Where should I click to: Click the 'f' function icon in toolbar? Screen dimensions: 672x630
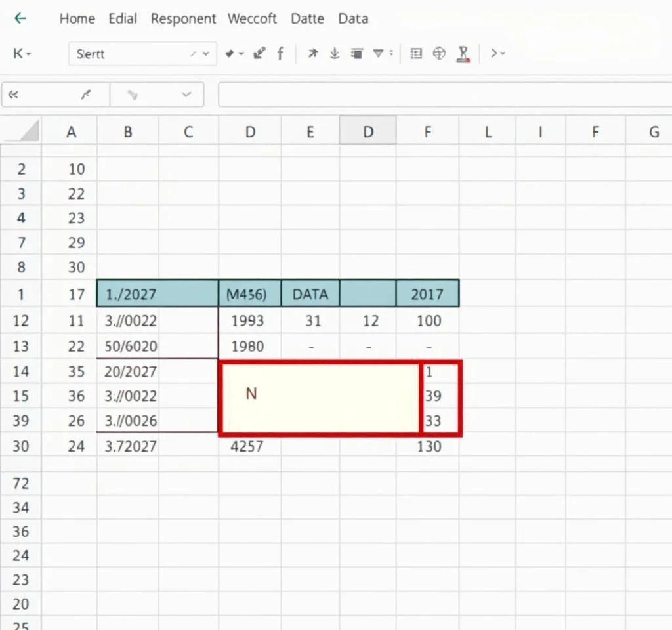[280, 54]
